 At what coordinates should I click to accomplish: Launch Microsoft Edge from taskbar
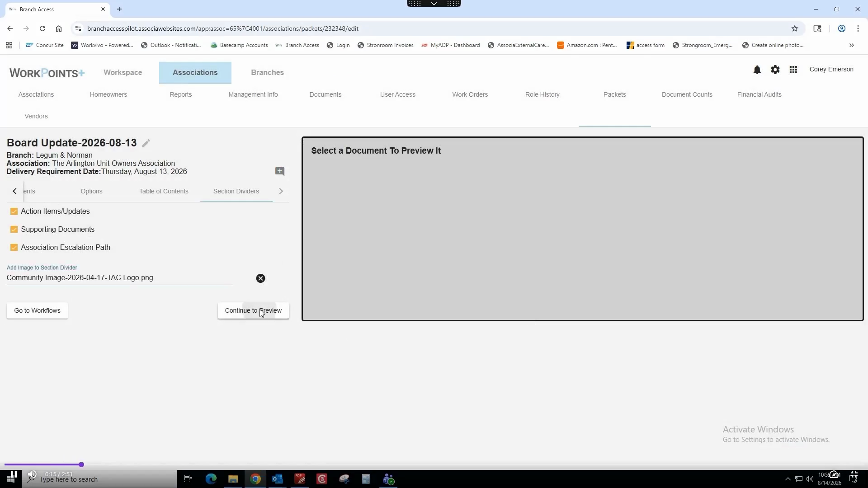click(x=211, y=479)
